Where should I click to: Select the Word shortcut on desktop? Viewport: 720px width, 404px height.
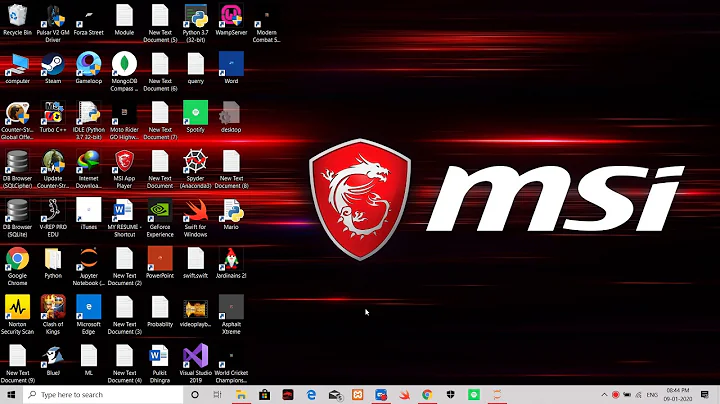(x=231, y=68)
